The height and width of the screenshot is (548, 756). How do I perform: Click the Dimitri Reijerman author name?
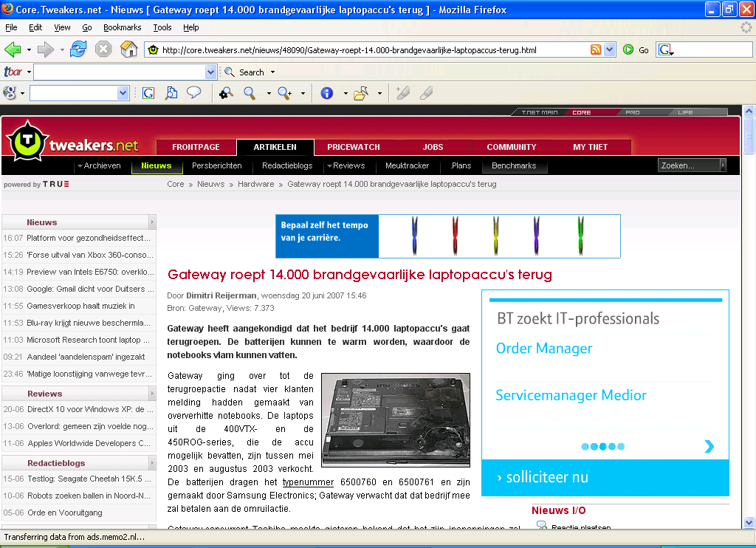click(221, 295)
